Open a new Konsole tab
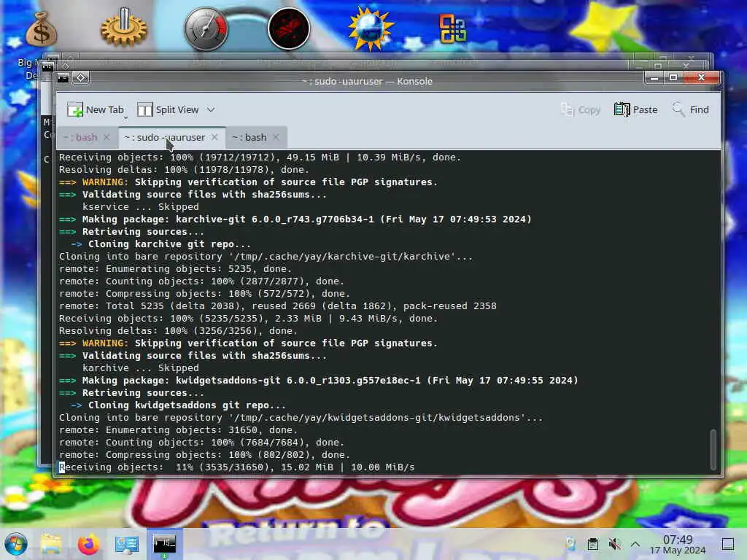The image size is (747, 560). pos(96,109)
